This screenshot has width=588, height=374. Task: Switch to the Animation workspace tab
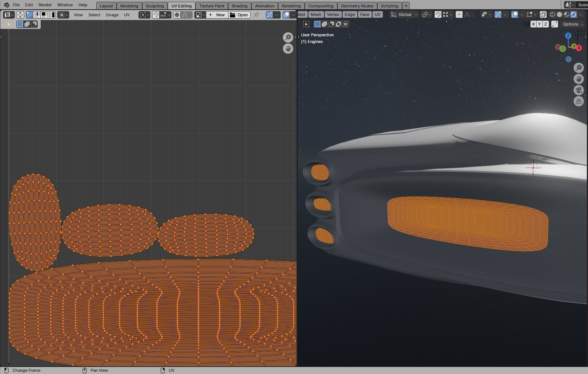(265, 6)
